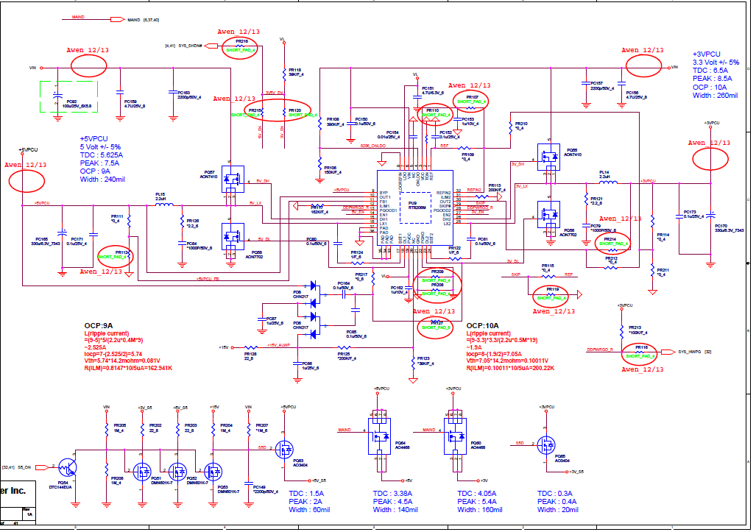The image size is (756, 532).
Task: Select the PQ54 DTC144EUA transistor symbol
Action: 68,467
